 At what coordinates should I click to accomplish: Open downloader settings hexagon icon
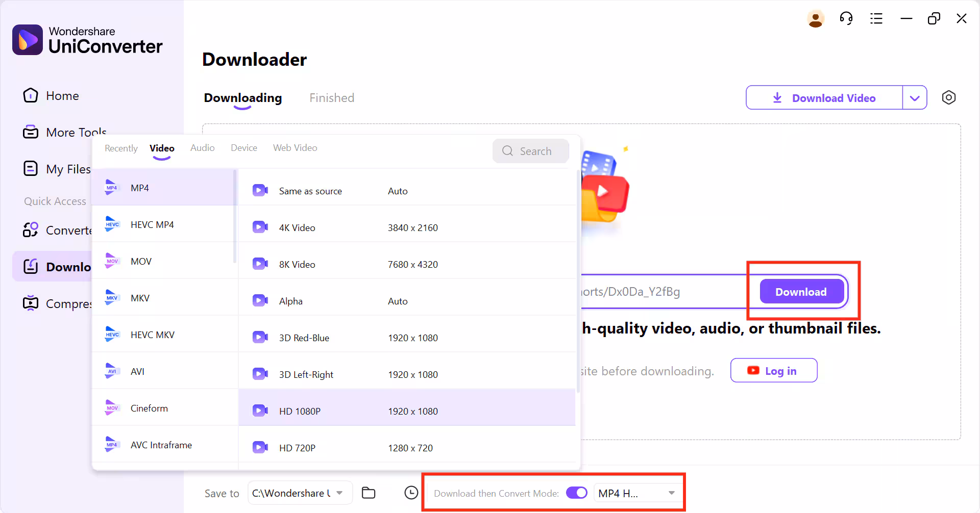click(949, 97)
